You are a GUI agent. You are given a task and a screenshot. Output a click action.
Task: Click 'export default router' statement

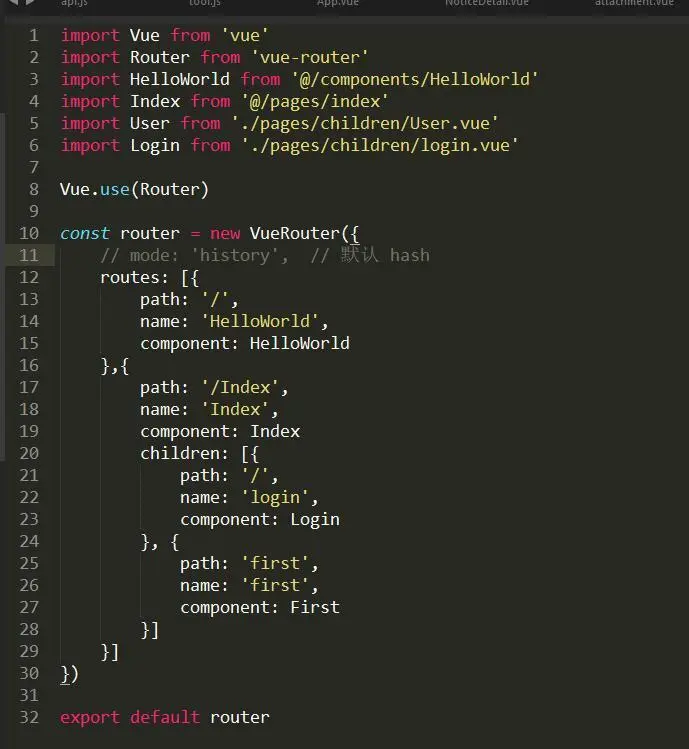click(x=165, y=717)
